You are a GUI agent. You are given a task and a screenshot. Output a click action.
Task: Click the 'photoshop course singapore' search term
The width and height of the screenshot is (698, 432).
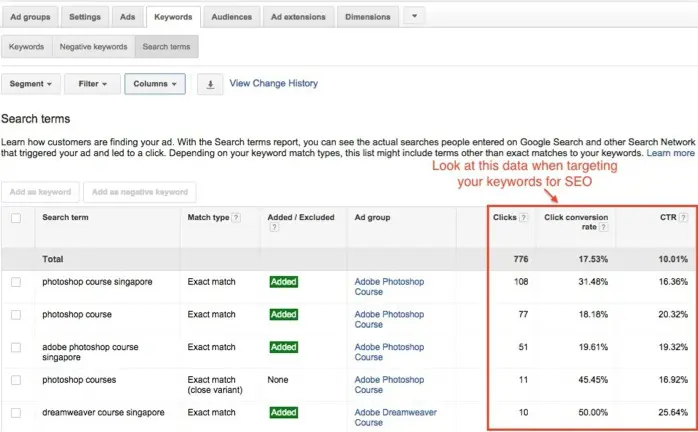[97, 282]
